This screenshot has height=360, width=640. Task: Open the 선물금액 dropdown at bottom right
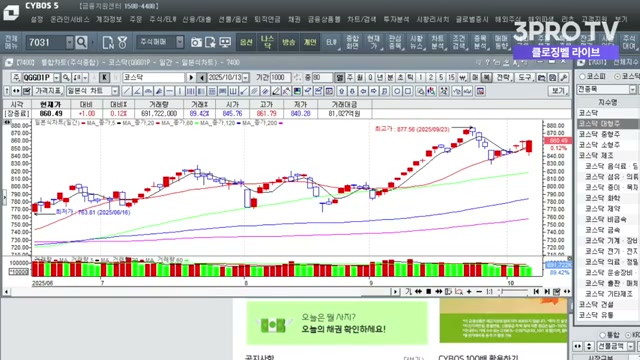tap(631, 346)
